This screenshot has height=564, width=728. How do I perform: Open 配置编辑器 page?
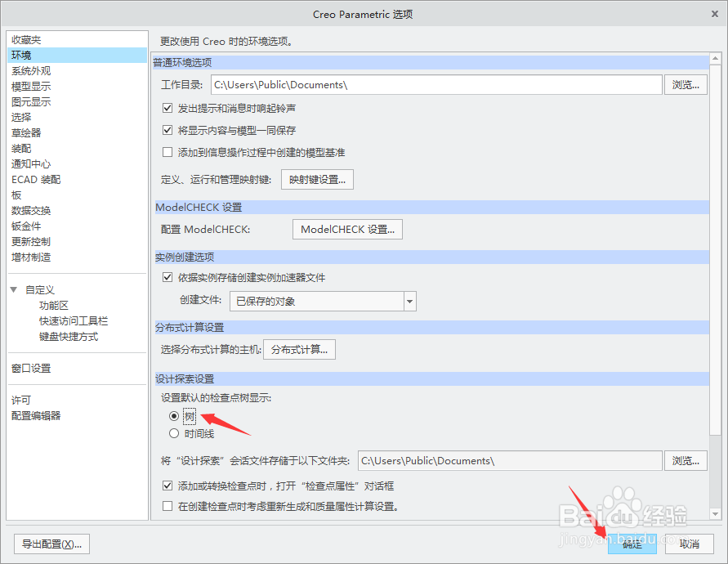coord(36,416)
